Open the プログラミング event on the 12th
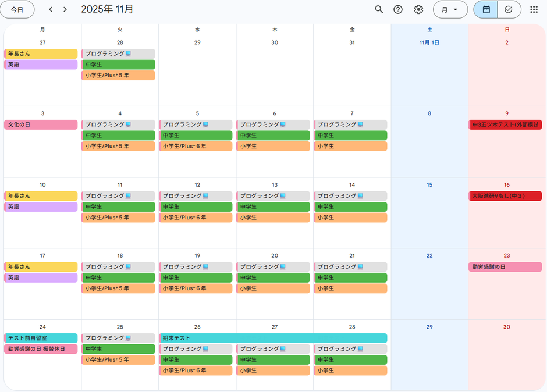The image size is (547, 392). [x=196, y=196]
